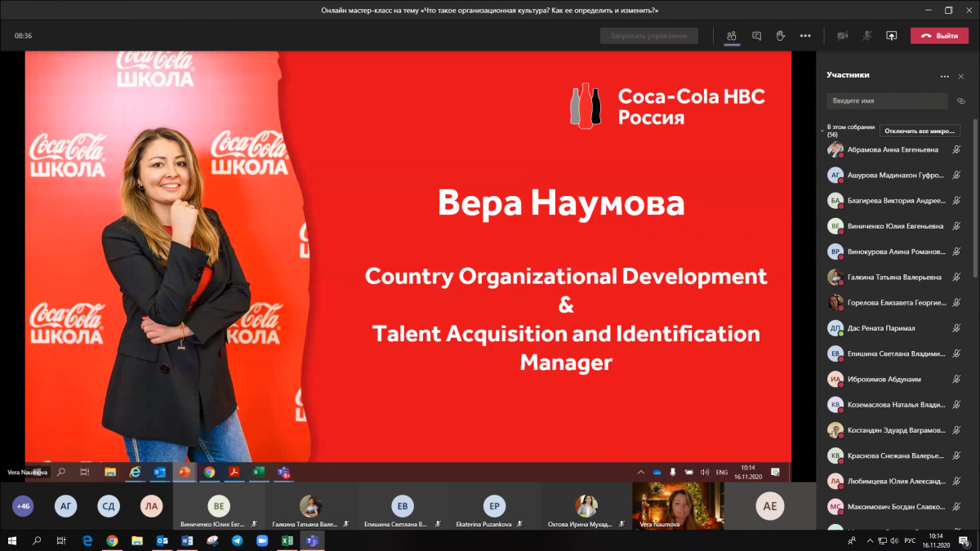
Task: Select participant Благирева Виктория
Action: tap(894, 200)
